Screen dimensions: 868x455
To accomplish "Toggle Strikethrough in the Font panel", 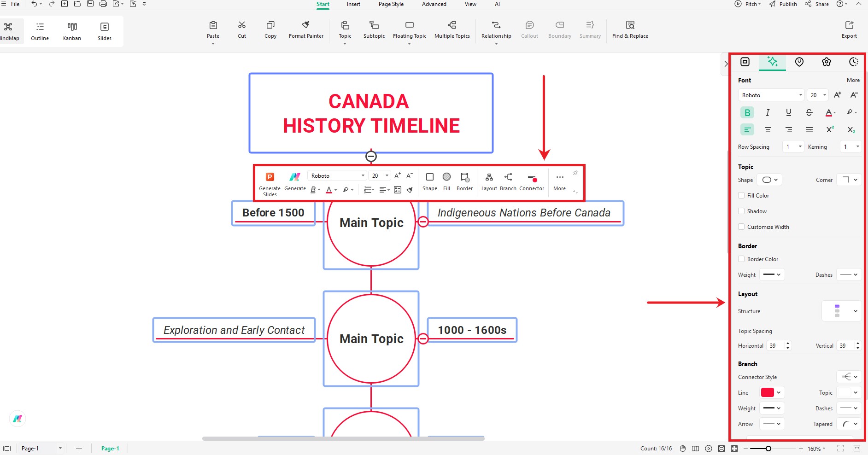I will coord(809,112).
